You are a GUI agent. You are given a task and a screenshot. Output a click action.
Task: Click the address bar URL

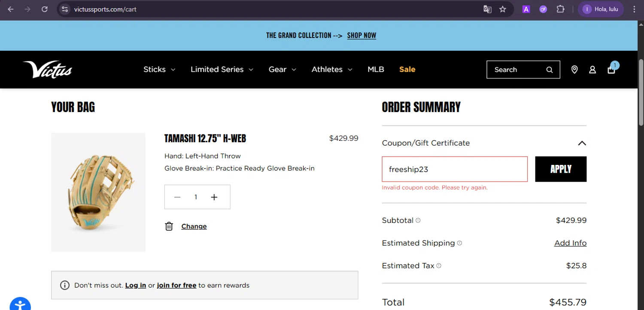click(105, 9)
